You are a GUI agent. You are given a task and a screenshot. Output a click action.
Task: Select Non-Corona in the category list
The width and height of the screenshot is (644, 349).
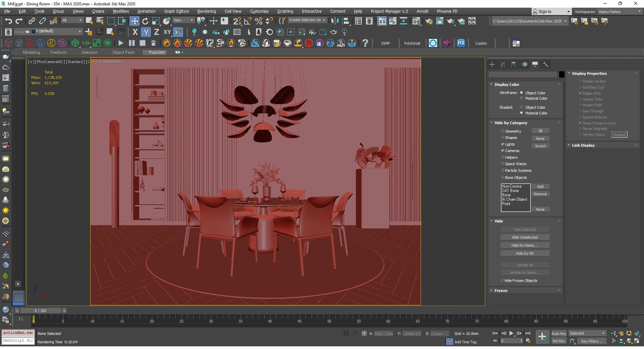click(512, 186)
